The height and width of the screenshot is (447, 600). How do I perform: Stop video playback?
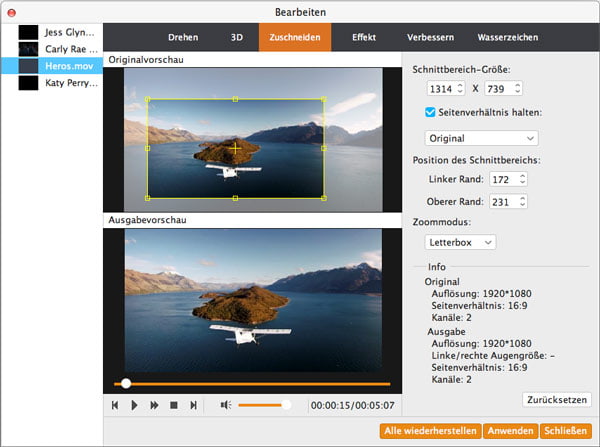tap(173, 405)
